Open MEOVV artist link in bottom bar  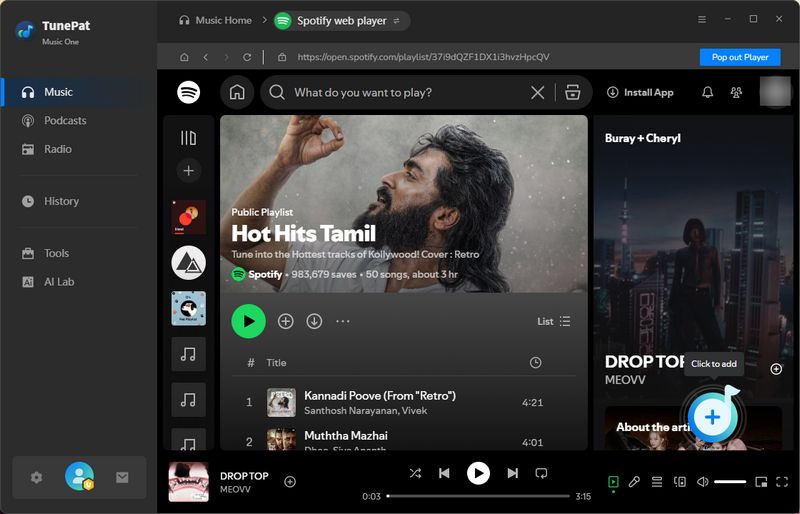click(x=235, y=489)
